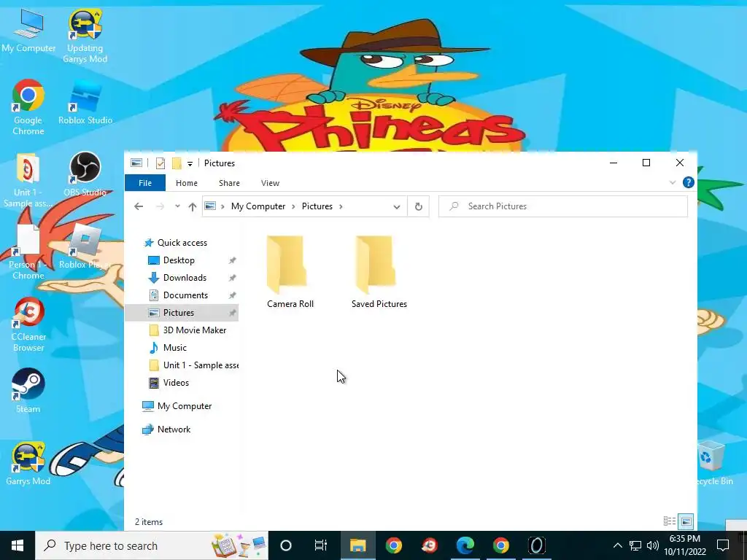The image size is (747, 560).
Task: Select the Google Chrome desktop shortcut
Action: 28,108
